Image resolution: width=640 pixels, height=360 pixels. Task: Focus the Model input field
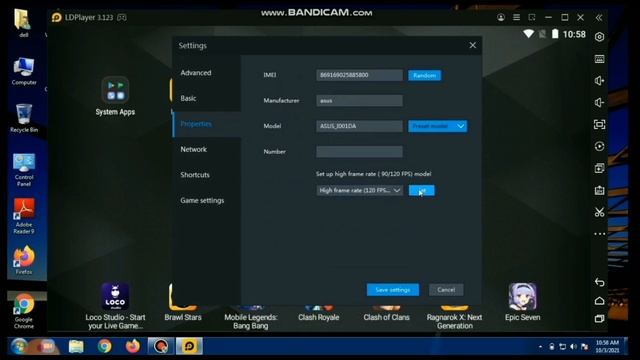coord(359,126)
